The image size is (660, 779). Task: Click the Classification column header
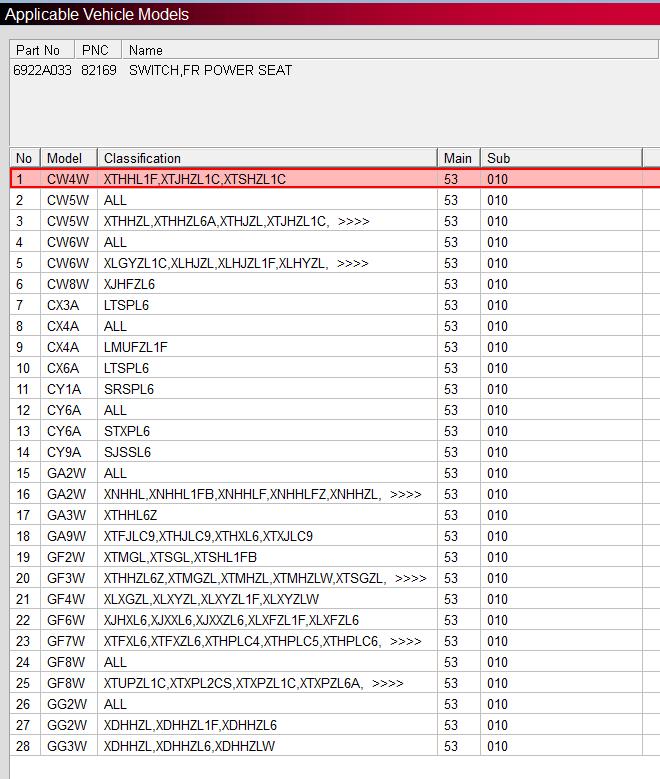pos(267,158)
